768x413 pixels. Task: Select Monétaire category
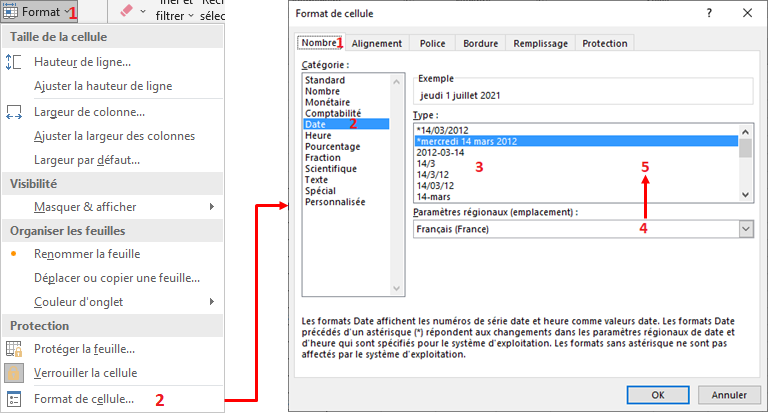pyautogui.click(x=346, y=102)
